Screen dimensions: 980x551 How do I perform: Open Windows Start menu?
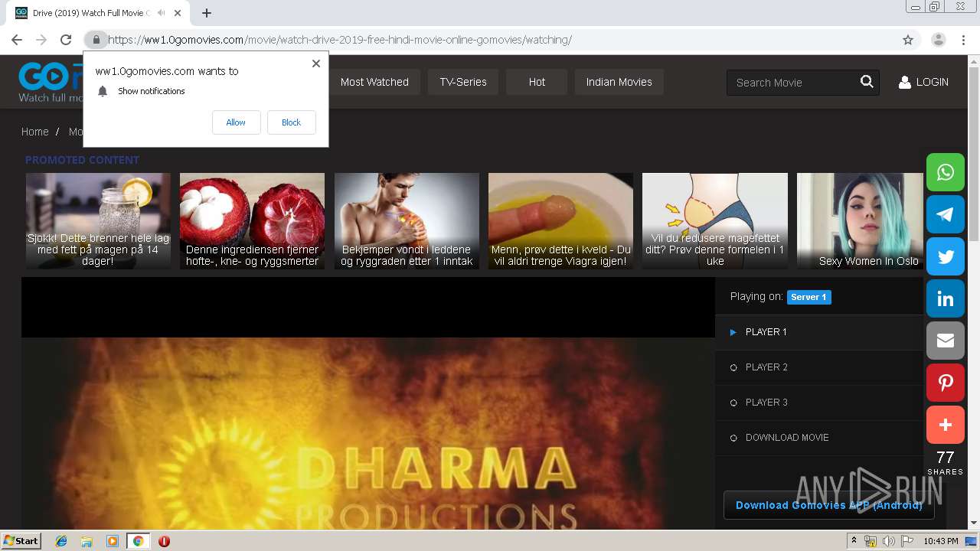21,541
